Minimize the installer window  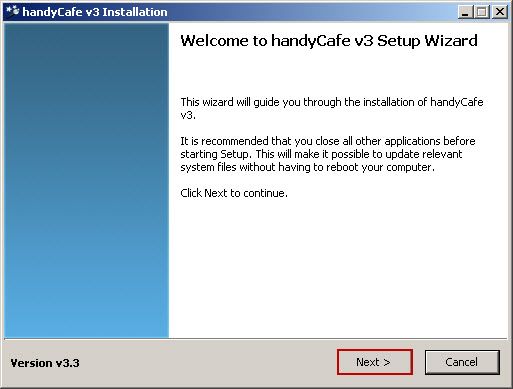click(x=465, y=12)
